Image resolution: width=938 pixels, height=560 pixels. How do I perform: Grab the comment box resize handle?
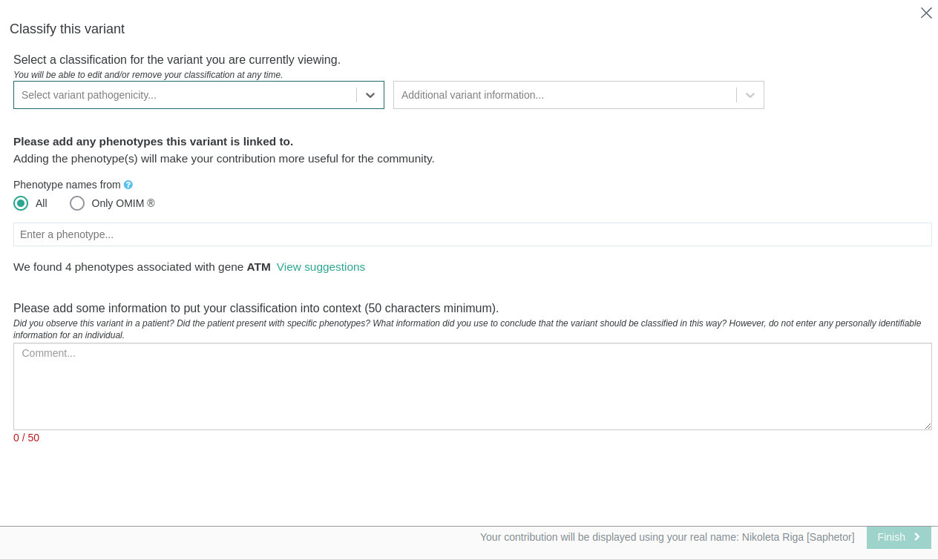pos(927,426)
